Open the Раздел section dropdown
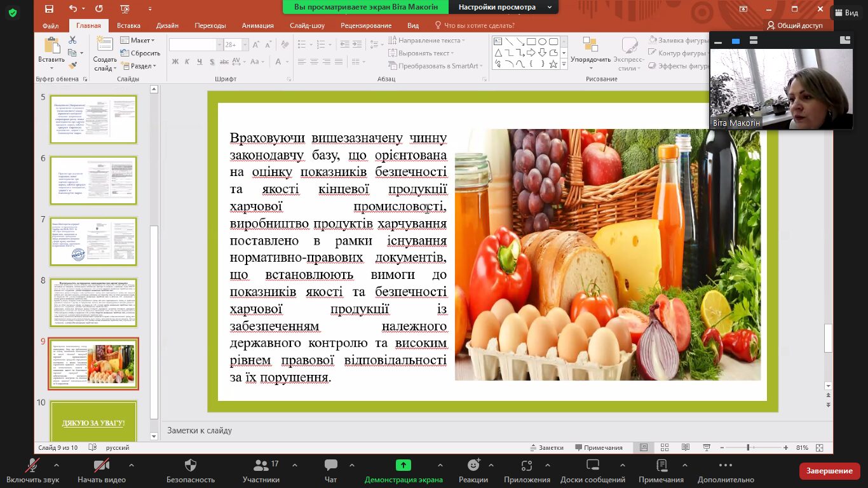This screenshot has height=488, width=868. [x=138, y=66]
